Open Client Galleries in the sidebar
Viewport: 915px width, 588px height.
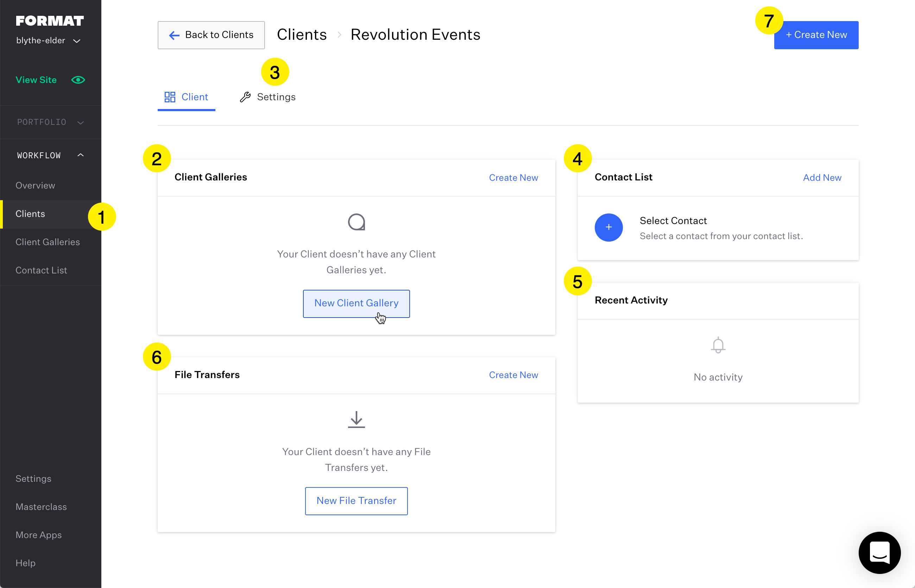tap(48, 242)
